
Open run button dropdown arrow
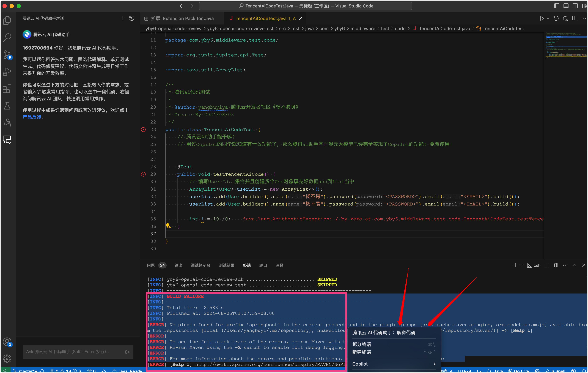548,18
